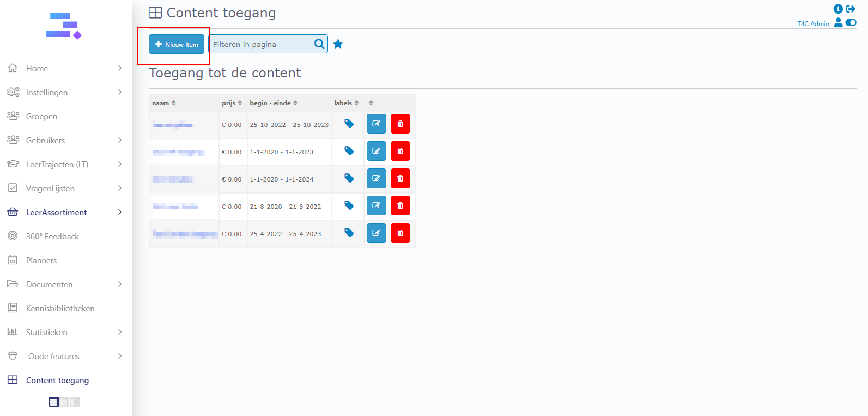
Task: Sort the table by begin - einde
Action: pos(274,103)
